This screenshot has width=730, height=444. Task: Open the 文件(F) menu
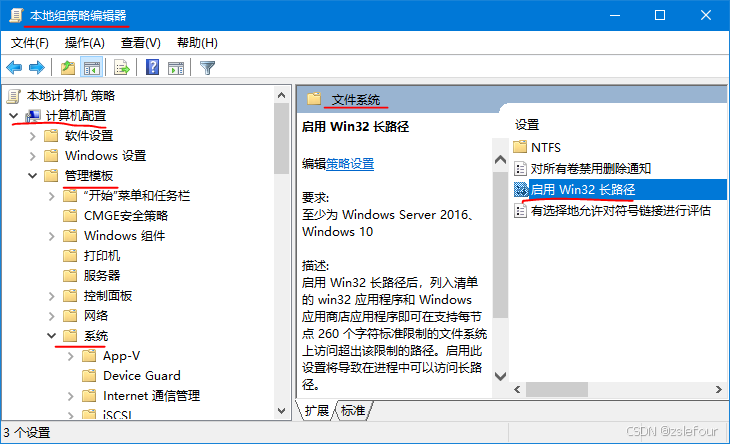pos(30,43)
